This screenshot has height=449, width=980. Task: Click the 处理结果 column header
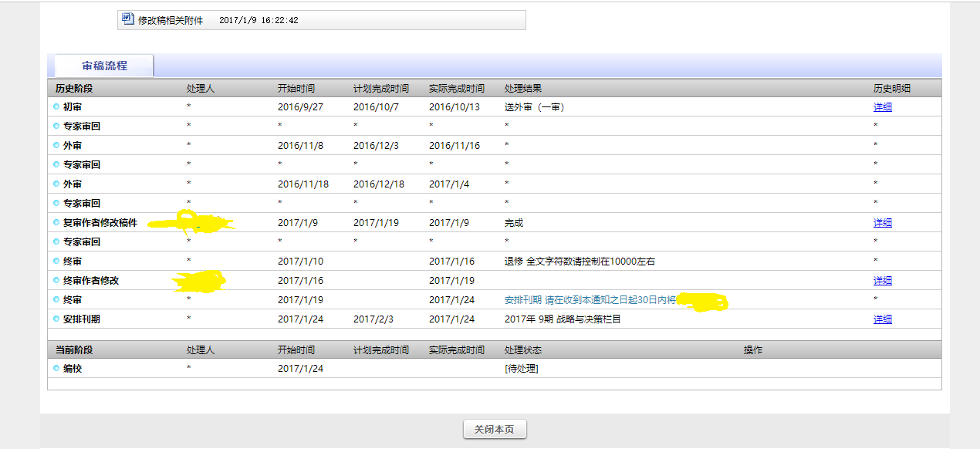click(x=522, y=89)
